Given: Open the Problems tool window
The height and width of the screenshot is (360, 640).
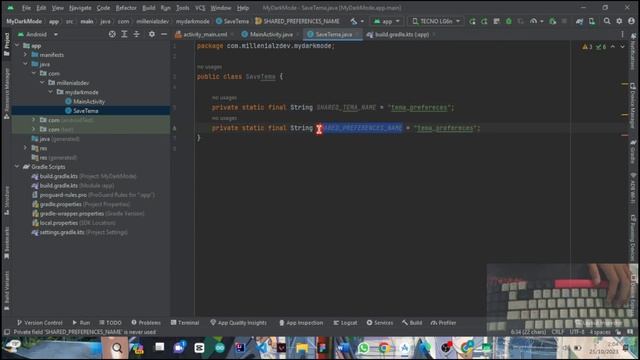Looking at the screenshot, I should tap(146, 323).
